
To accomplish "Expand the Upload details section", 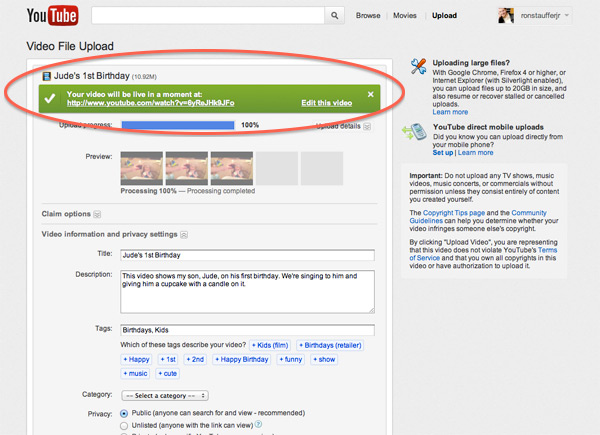I will pyautogui.click(x=367, y=127).
